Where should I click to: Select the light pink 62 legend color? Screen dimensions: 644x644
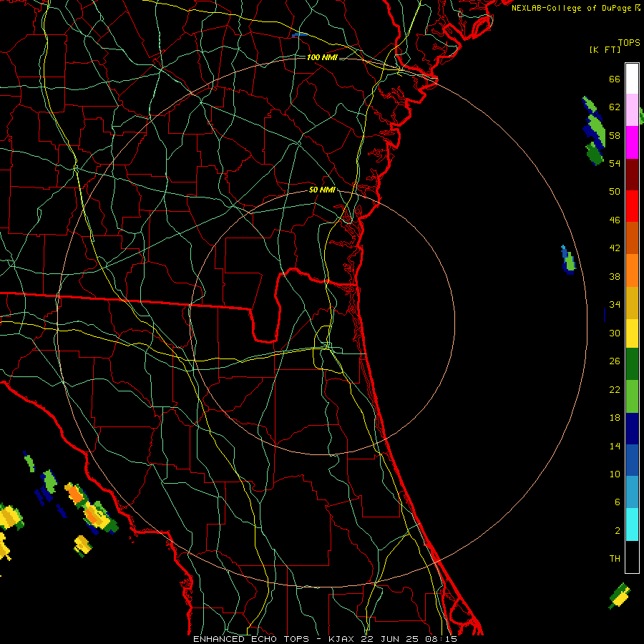pyautogui.click(x=632, y=109)
